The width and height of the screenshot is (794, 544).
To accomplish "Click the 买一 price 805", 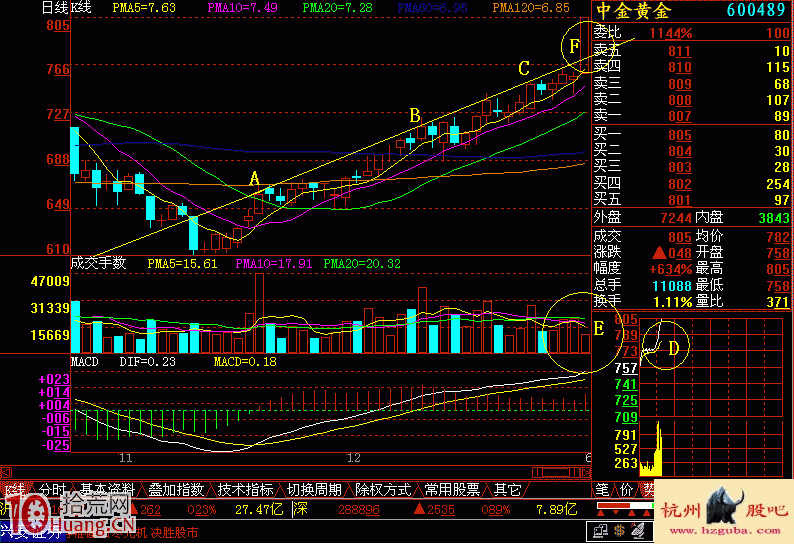I will coord(680,135).
